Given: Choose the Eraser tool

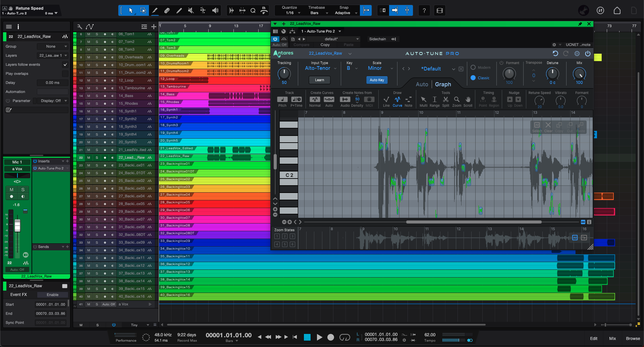Looking at the screenshot, I should point(167,10).
